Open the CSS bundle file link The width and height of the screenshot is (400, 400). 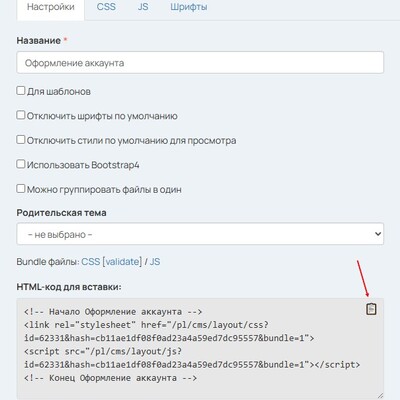click(x=91, y=262)
